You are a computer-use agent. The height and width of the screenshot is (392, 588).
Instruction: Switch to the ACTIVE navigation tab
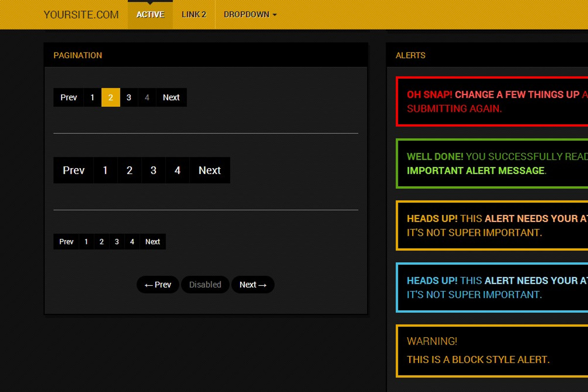tap(150, 14)
